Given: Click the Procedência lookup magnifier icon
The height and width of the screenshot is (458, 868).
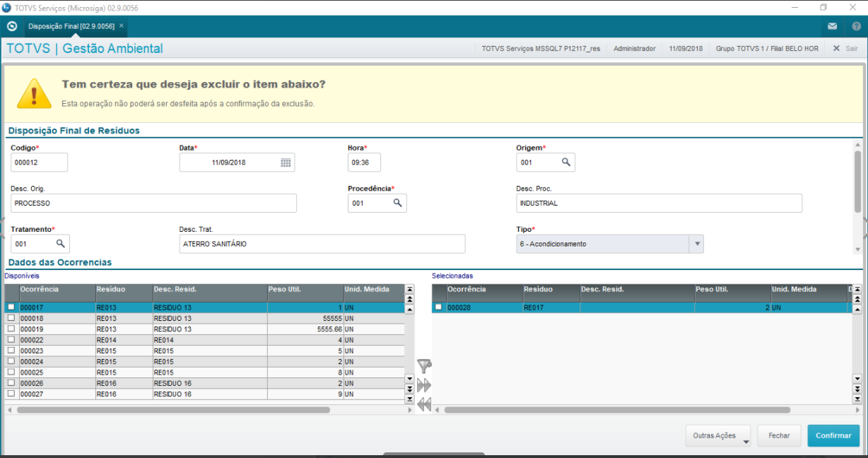Looking at the screenshot, I should click(x=398, y=203).
